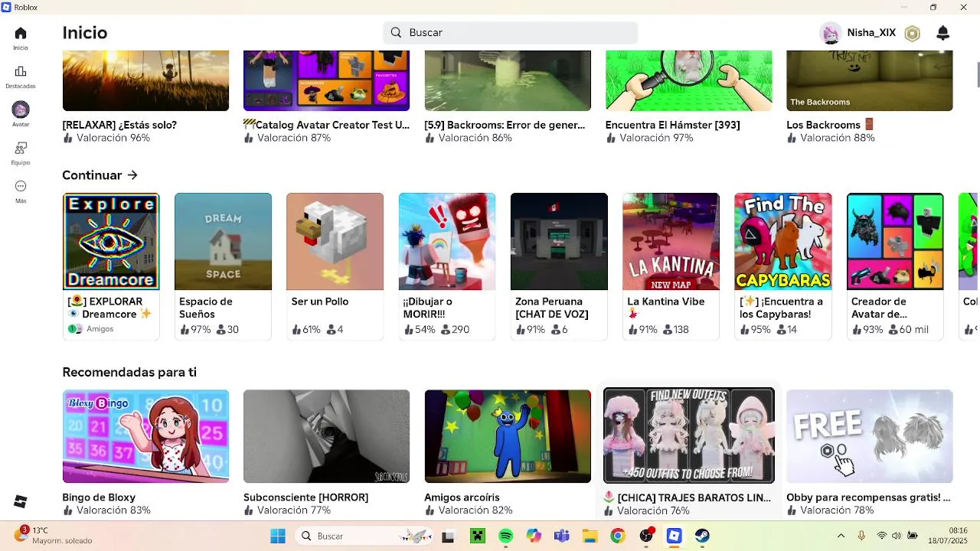This screenshot has width=980, height=551.
Task: Open Obby para recompensas gratis thumbnail
Action: 870,436
